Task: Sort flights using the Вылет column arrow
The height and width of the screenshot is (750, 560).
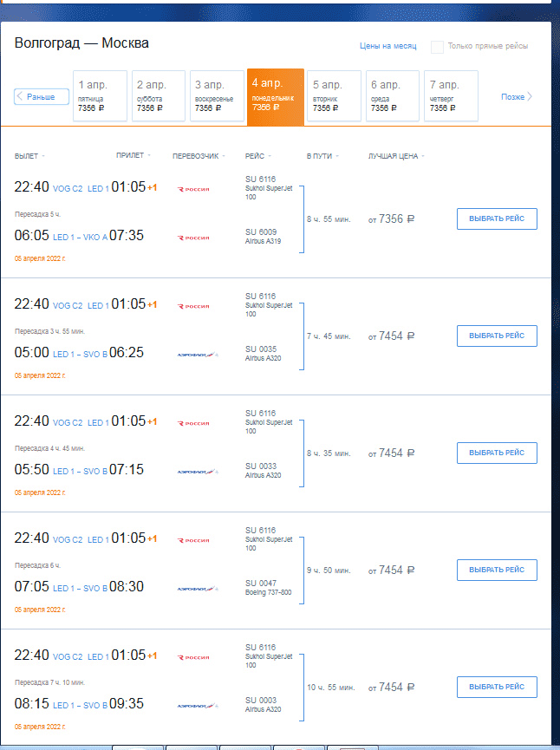Action: pyautogui.click(x=43, y=156)
